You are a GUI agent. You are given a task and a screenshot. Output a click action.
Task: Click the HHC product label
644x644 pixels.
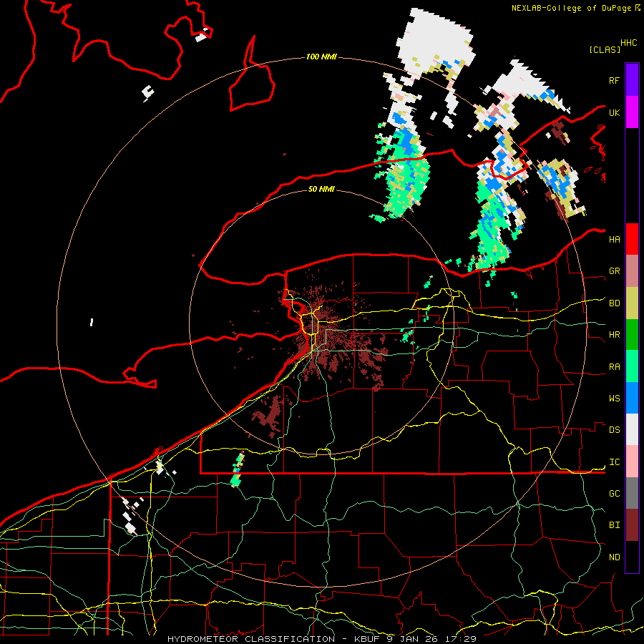pos(628,43)
